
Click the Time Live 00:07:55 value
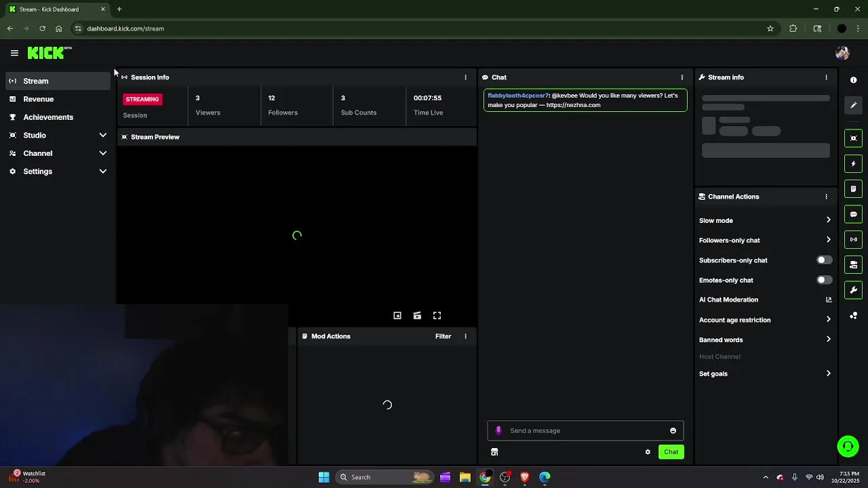(x=427, y=98)
